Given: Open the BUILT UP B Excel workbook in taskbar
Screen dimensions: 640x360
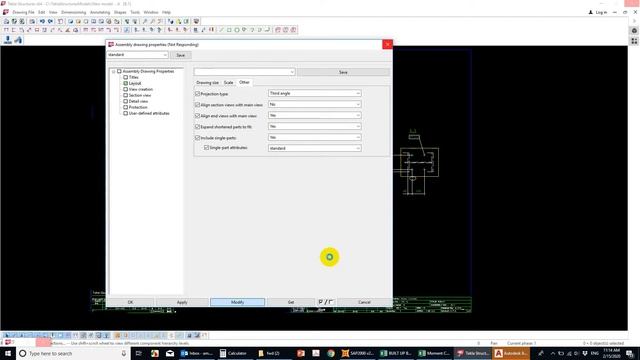Looking at the screenshot, I should [396, 353].
